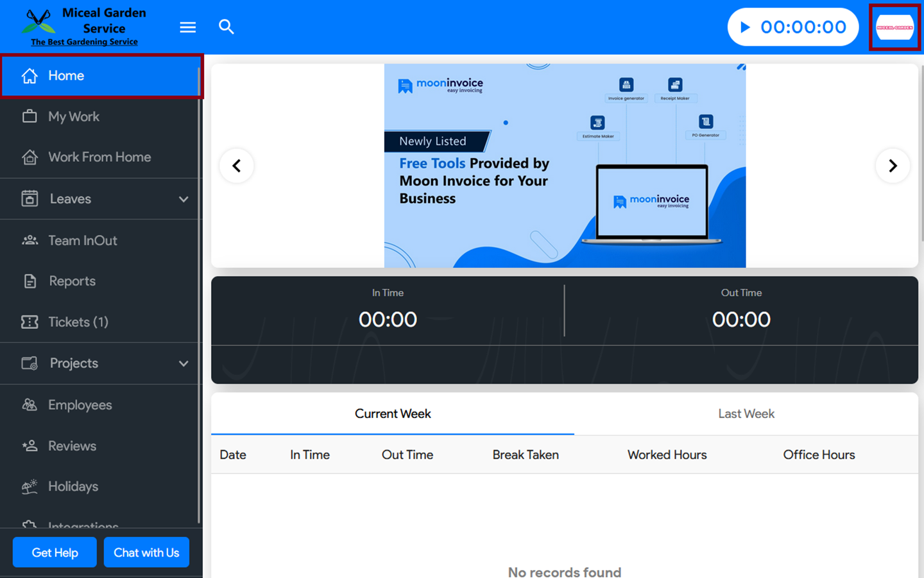This screenshot has height=578, width=924.
Task: Click the My Work briefcase icon
Action: click(30, 116)
